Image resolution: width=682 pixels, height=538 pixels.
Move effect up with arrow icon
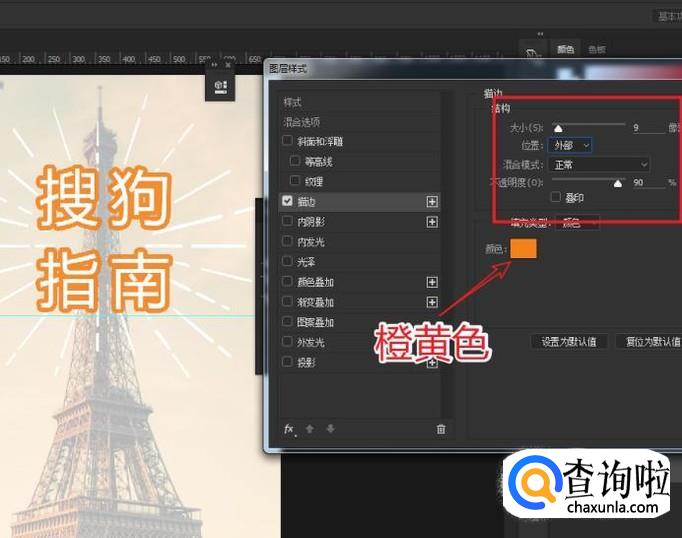click(310, 429)
